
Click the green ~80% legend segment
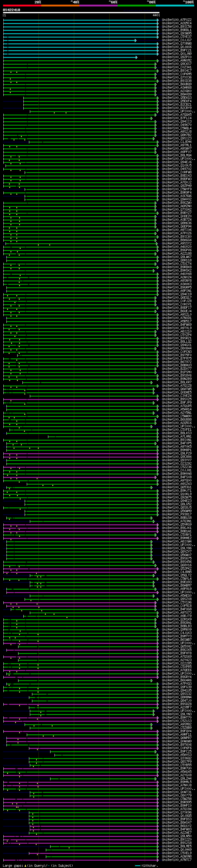[x=137, y=6]
